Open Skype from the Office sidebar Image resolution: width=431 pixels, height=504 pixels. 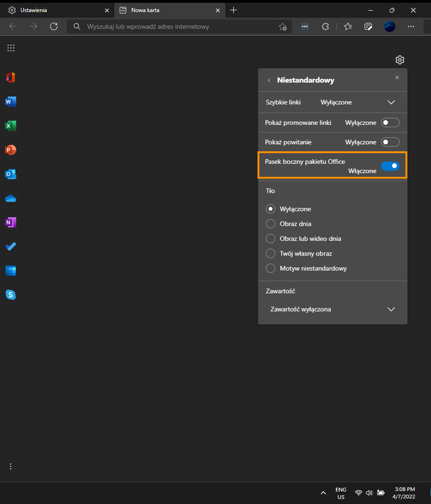[11, 295]
